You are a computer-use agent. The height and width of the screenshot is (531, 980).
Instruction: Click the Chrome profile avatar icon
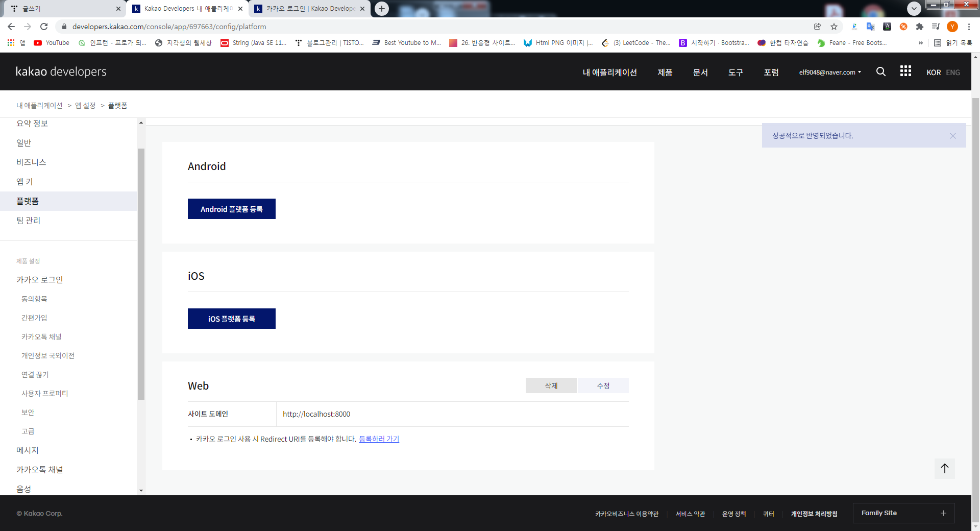tap(952, 27)
